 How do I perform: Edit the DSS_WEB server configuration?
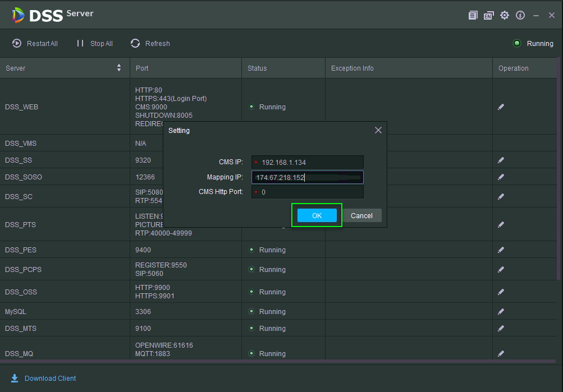[x=501, y=107]
